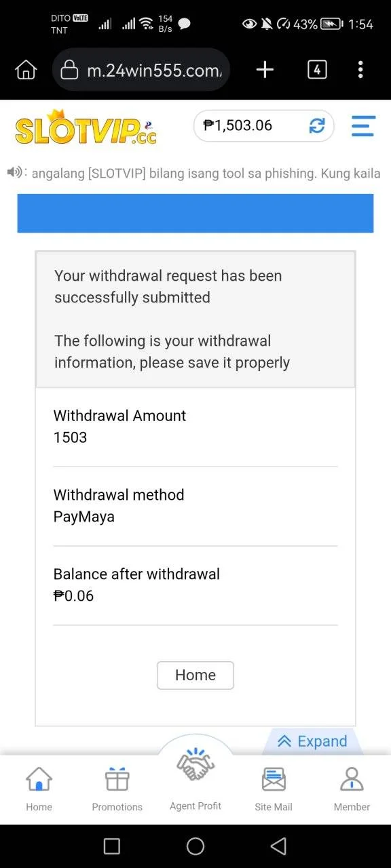Image resolution: width=391 pixels, height=868 pixels.
Task: Go to Home tab in bottom navigation
Action: click(39, 789)
